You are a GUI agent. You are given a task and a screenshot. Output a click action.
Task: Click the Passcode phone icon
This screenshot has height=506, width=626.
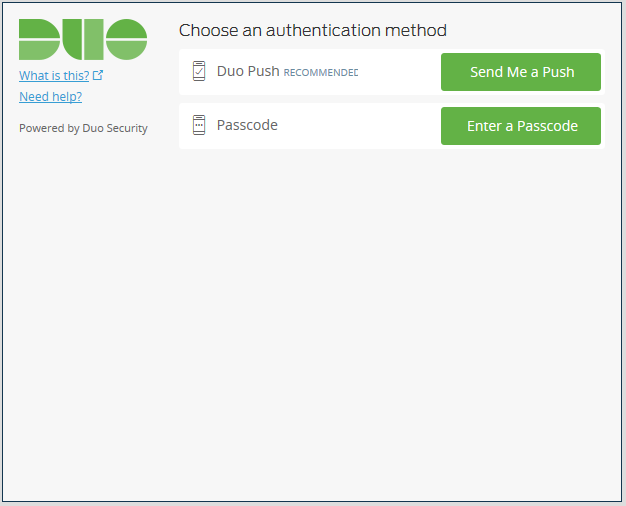199,126
